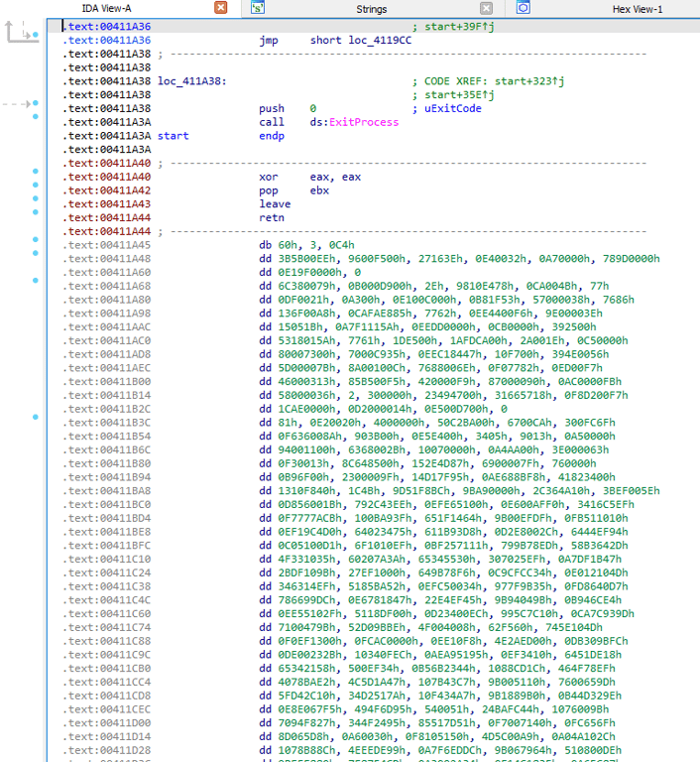This screenshot has width=700, height=762.
Task: Click the pop ebx line
Action: [x=293, y=190]
